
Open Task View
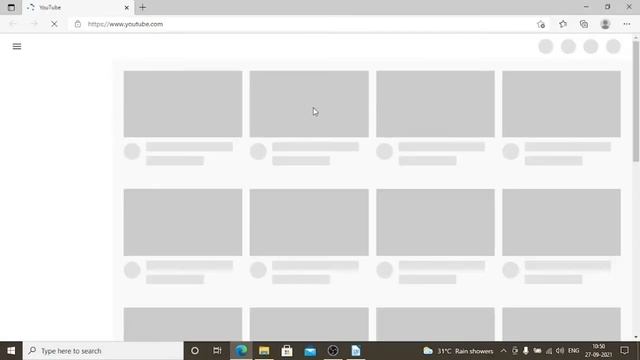coord(217,351)
